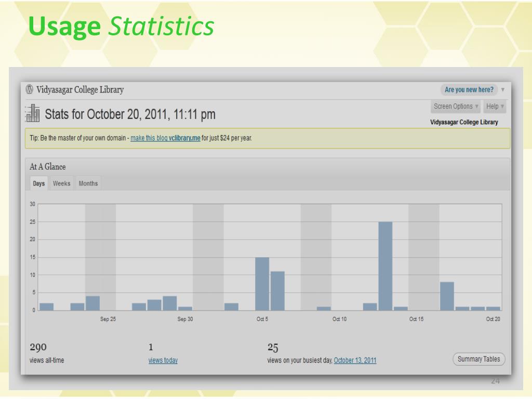This screenshot has width=532, height=399.
Task: Click the "Oct 10" axis label
Action: [x=339, y=319]
